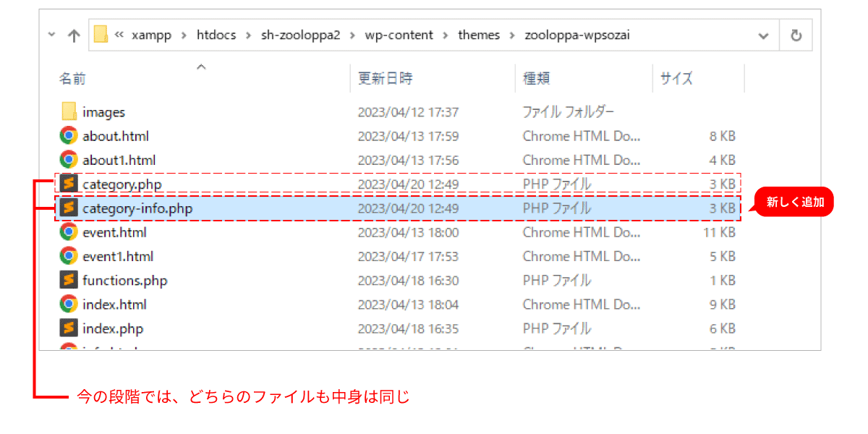Click the date 2023/04/13 18:00

[x=408, y=232]
